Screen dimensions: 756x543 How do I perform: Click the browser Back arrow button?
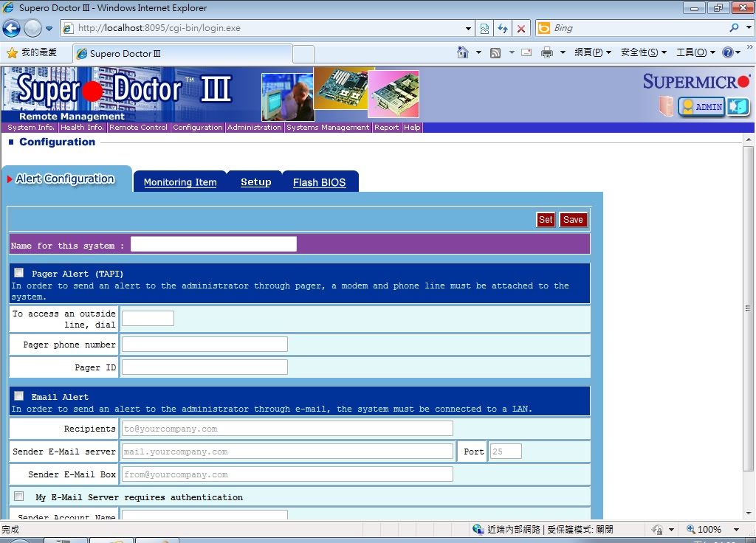pyautogui.click(x=11, y=29)
